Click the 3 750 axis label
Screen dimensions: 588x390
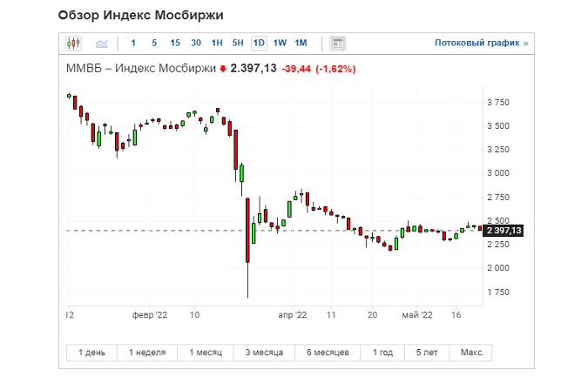pyautogui.click(x=498, y=102)
